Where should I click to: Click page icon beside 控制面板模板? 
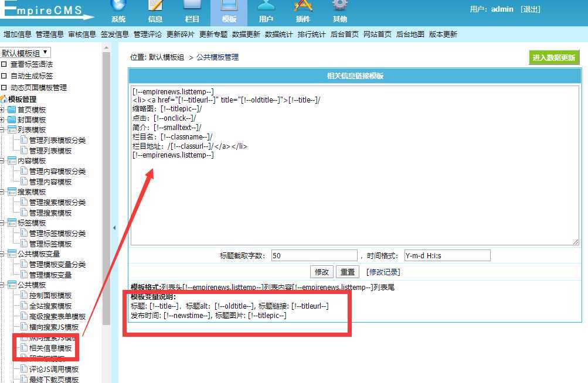pyautogui.click(x=24, y=295)
